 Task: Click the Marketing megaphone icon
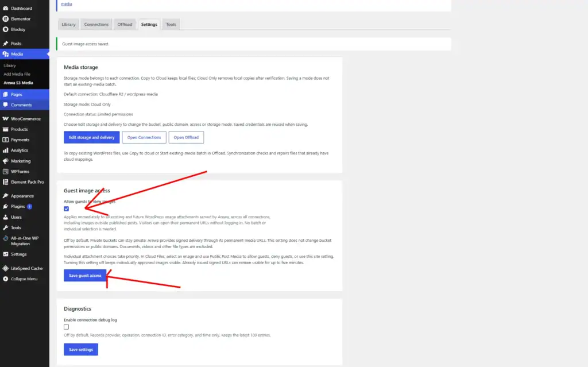pos(6,161)
